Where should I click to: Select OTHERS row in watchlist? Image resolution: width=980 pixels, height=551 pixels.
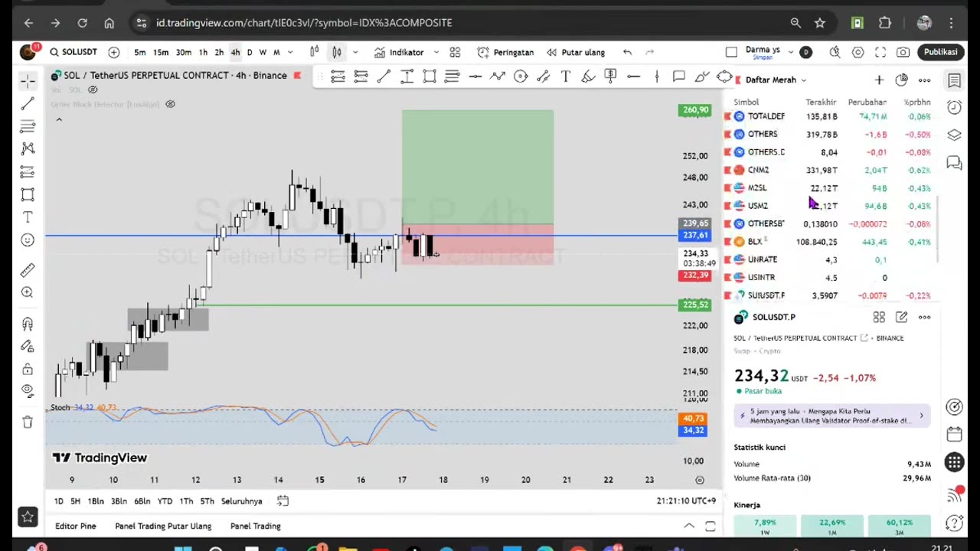point(831,134)
